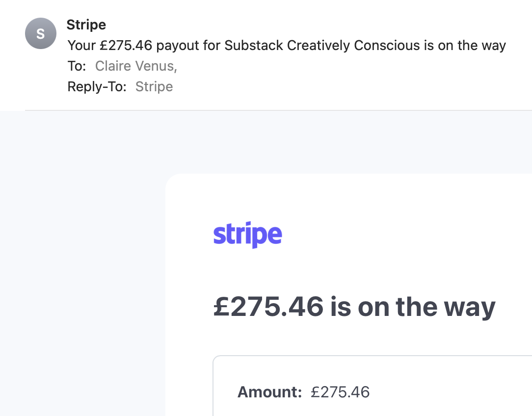Click the purple Stripe logo
Viewport: 532px width, 416px height.
247,235
